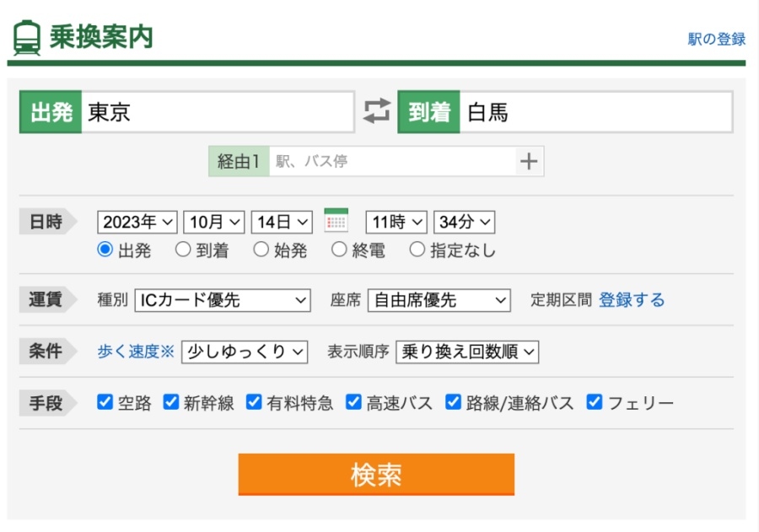Expand the walking speed dropdown 少しゆっくり
This screenshot has height=532, width=759.
245,352
